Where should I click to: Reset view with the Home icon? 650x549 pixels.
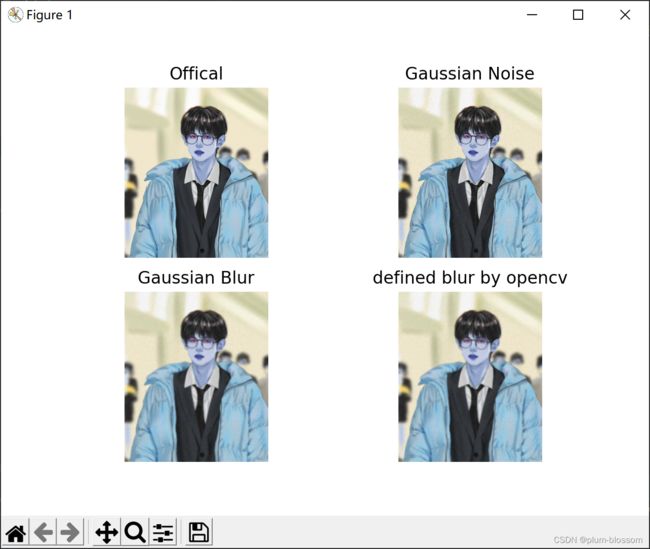(x=16, y=532)
